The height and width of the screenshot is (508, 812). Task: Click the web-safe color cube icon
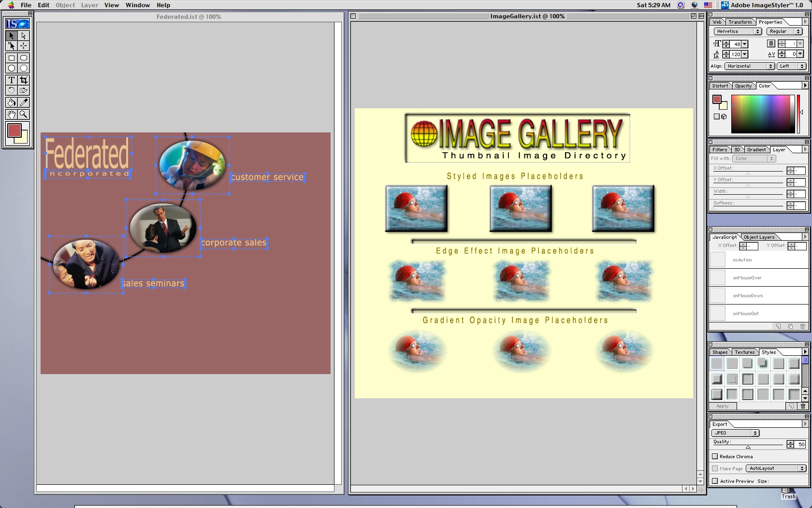click(724, 116)
